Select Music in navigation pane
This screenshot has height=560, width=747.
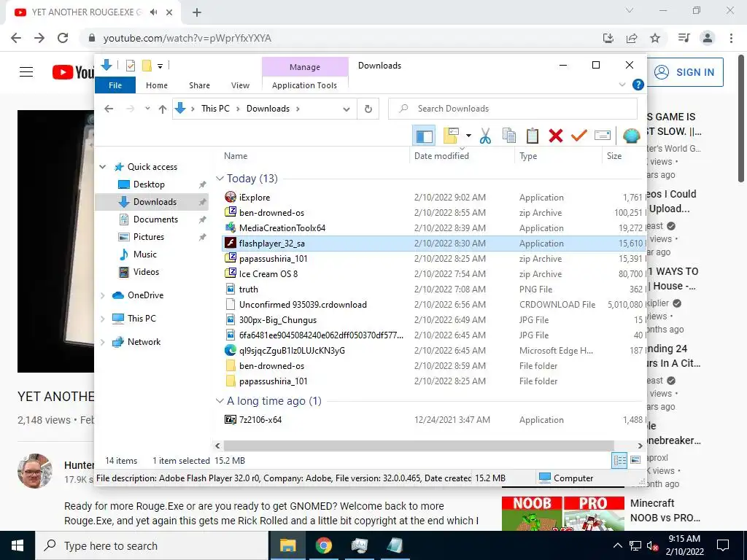coord(145,254)
